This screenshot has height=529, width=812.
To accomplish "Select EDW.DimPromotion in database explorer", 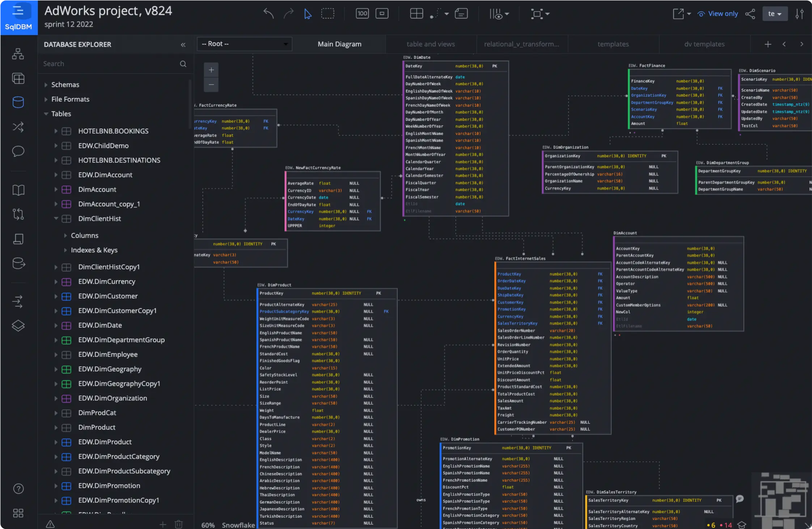I will (109, 485).
